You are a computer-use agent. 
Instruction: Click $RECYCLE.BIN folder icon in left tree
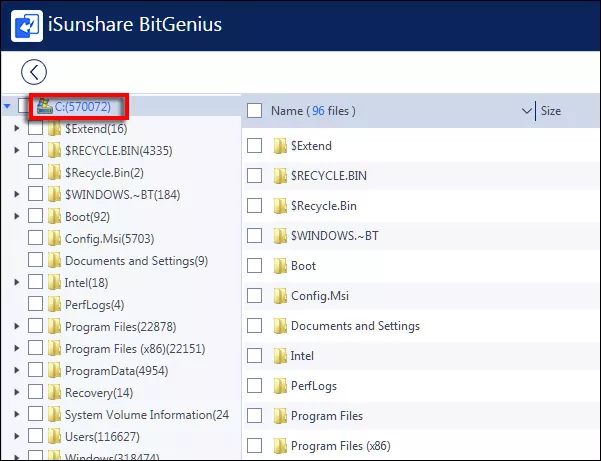pyautogui.click(x=54, y=151)
